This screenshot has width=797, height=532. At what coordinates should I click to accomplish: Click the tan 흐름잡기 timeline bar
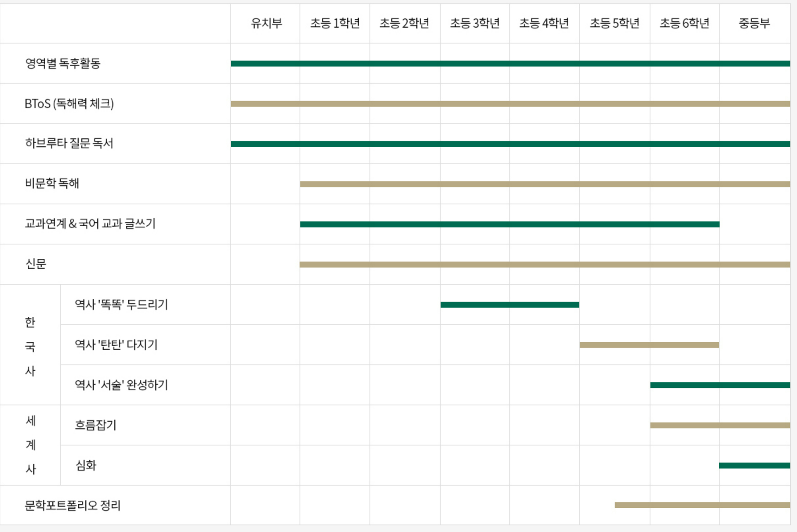pos(720,425)
